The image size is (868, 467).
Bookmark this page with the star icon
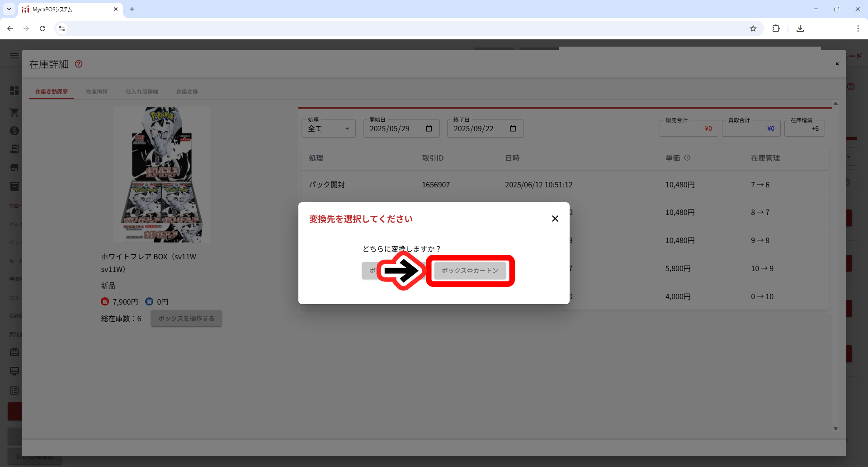point(753,29)
